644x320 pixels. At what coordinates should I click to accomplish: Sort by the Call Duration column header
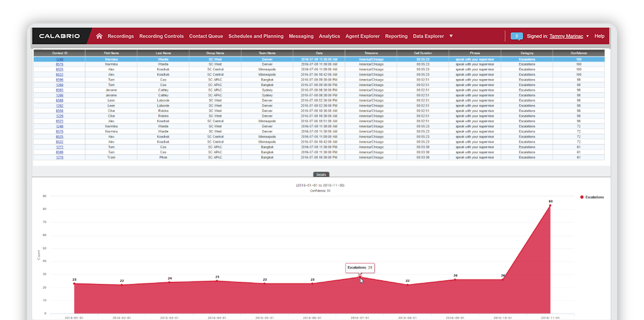tap(422, 53)
